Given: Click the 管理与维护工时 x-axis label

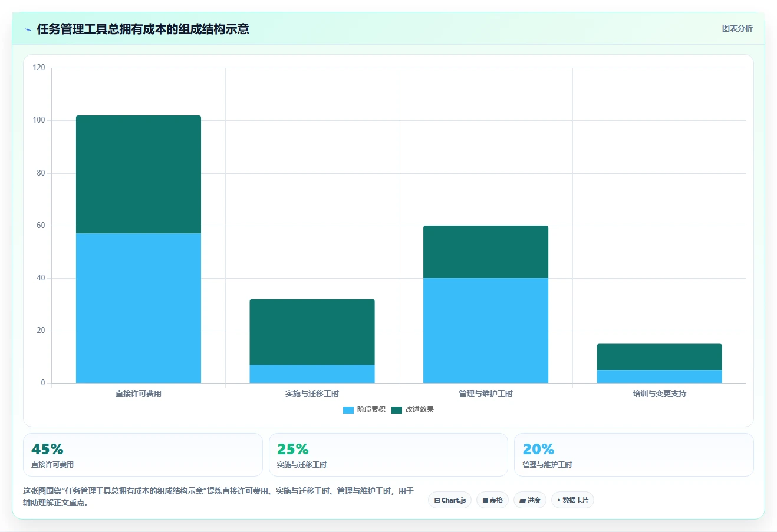Looking at the screenshot, I should coord(486,394).
